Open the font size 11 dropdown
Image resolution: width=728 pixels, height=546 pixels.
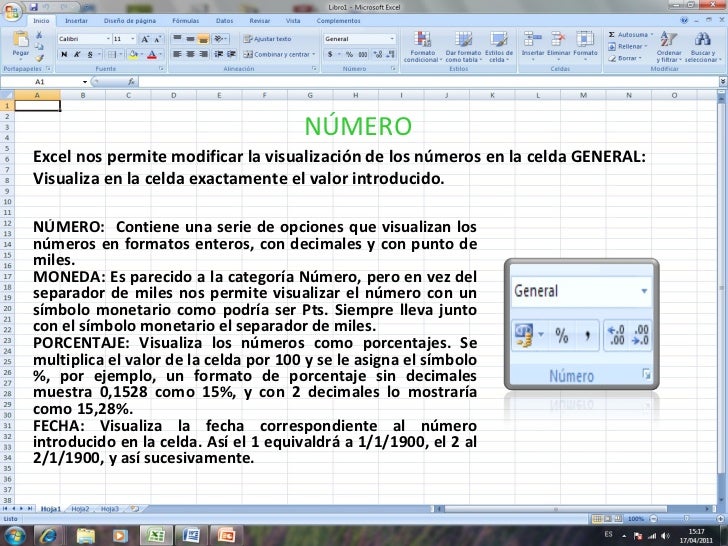pyautogui.click(x=133, y=39)
